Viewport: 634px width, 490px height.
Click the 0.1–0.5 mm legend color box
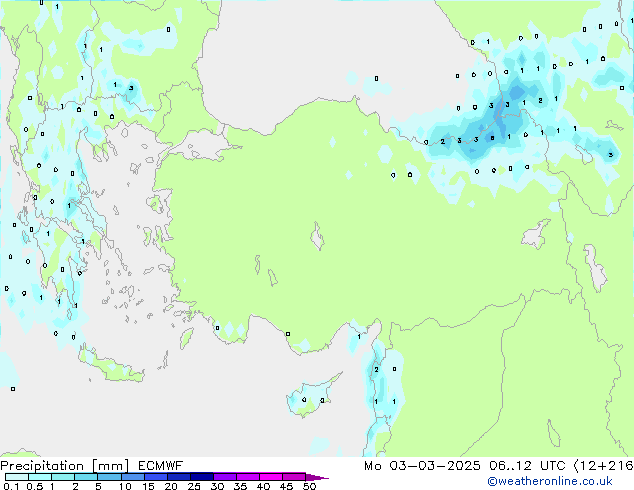[x=17, y=477]
